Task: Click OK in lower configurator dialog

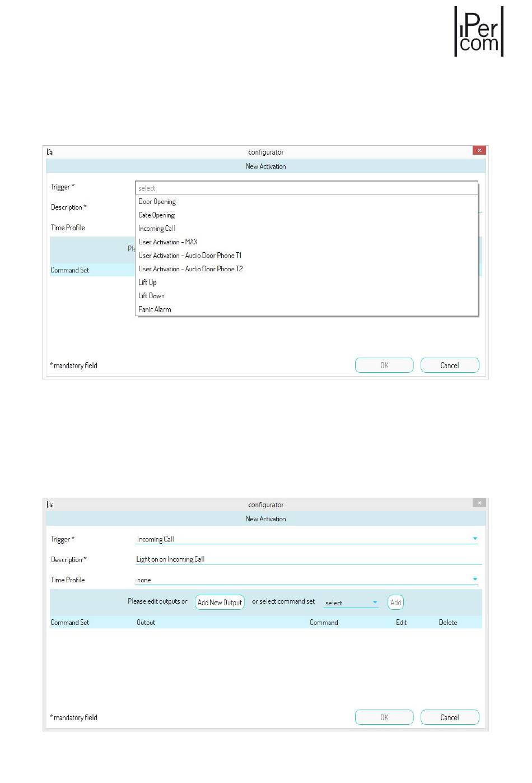Action: [384, 717]
